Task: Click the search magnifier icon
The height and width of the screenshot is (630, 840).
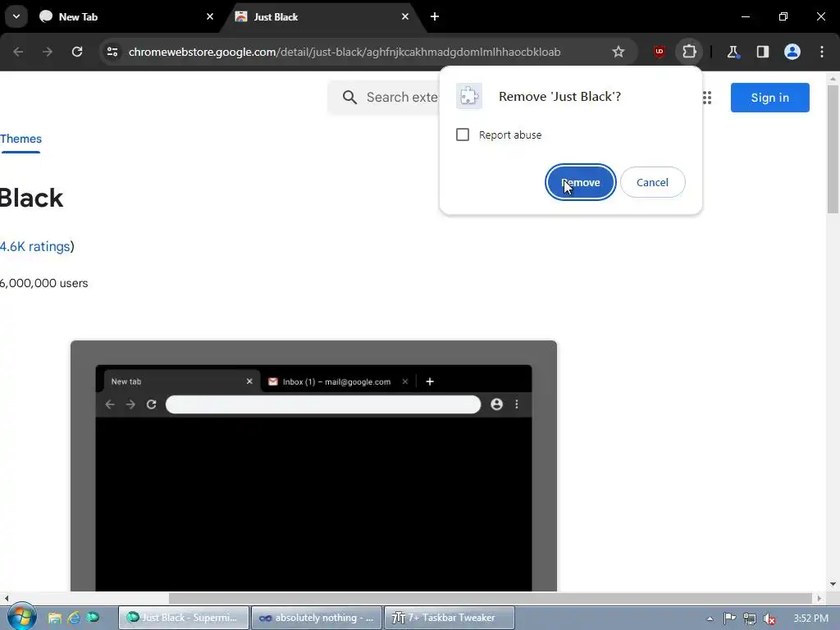Action: click(349, 98)
